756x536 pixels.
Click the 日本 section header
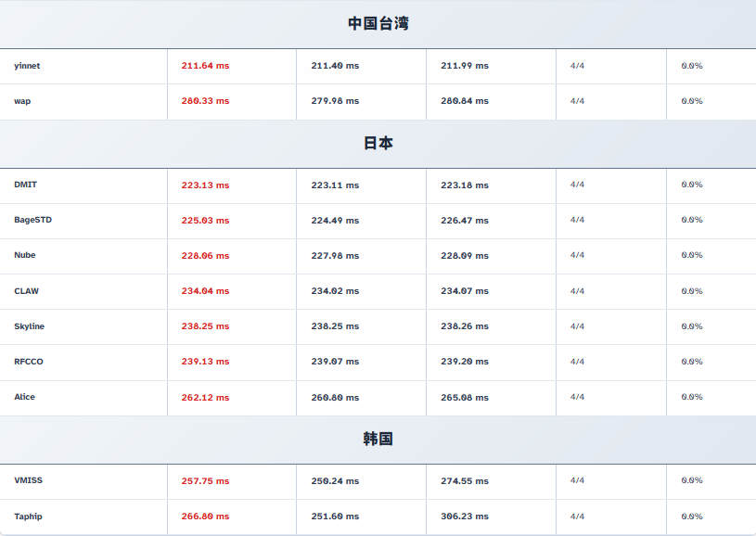click(x=378, y=143)
